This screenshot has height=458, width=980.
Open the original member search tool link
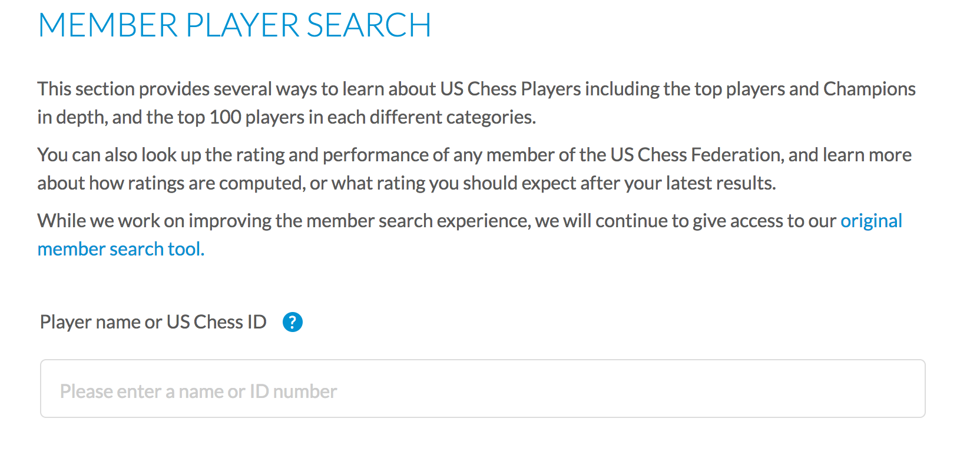click(x=121, y=249)
